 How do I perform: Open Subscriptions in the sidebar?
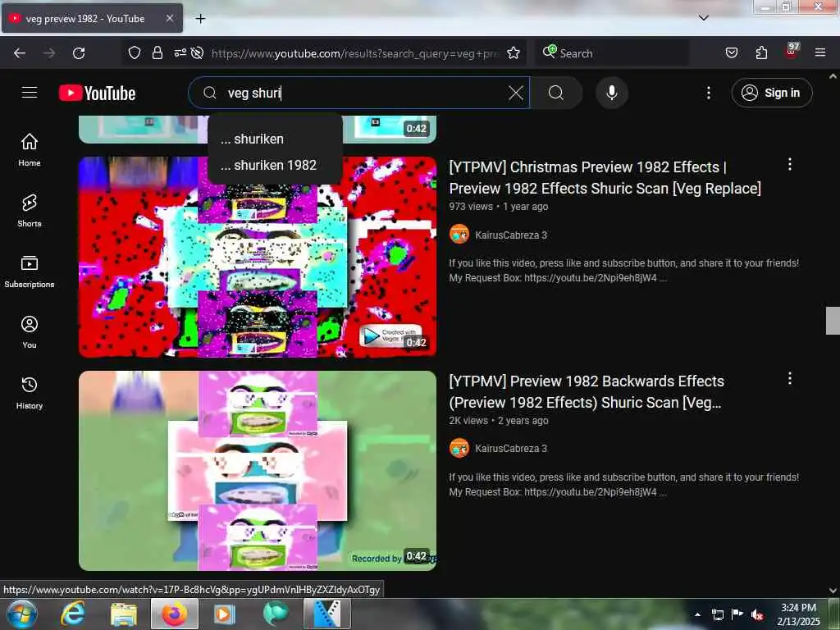click(30, 272)
